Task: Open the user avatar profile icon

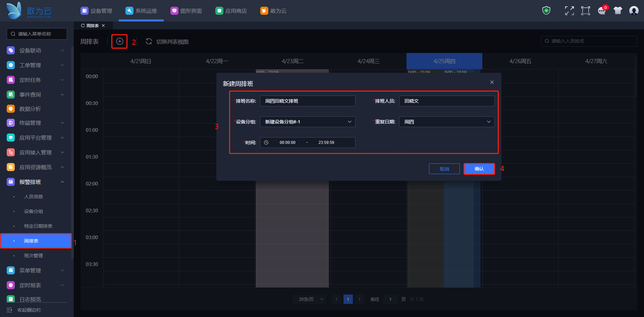Action: [634, 11]
